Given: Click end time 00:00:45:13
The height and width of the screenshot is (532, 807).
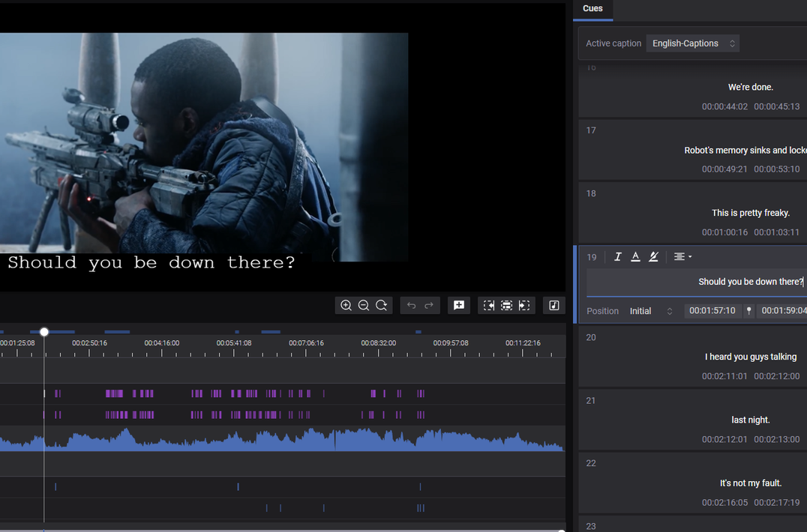Looking at the screenshot, I should (x=777, y=106).
